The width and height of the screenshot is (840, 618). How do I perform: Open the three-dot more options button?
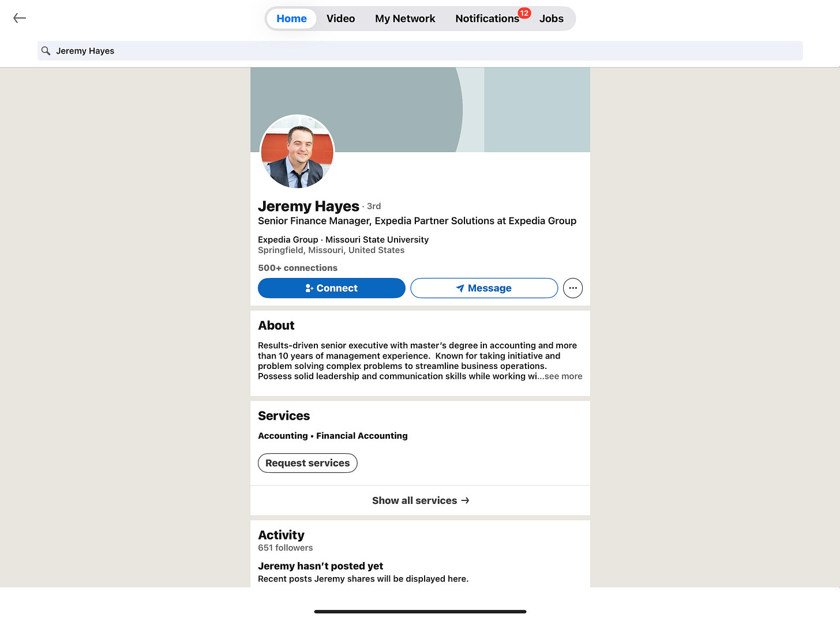click(x=572, y=288)
